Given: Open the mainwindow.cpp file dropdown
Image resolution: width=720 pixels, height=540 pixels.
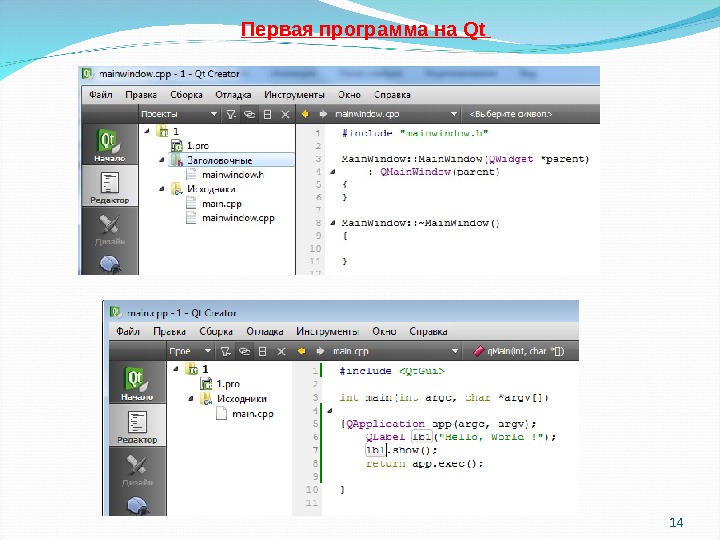Looking at the screenshot, I should tap(396, 114).
